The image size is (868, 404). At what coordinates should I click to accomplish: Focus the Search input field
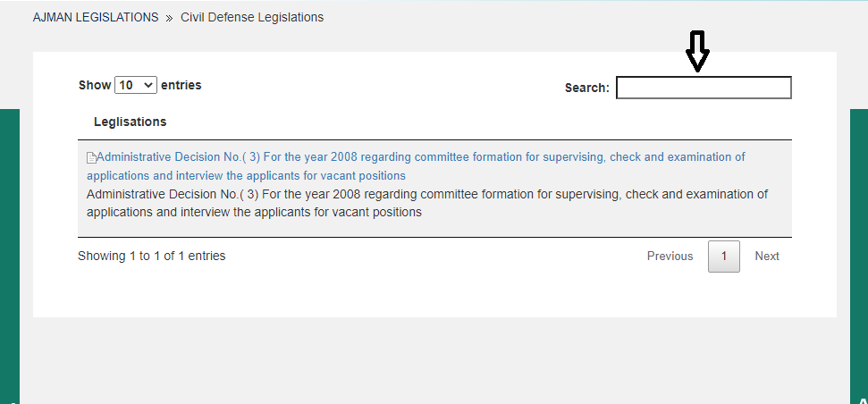pyautogui.click(x=704, y=88)
